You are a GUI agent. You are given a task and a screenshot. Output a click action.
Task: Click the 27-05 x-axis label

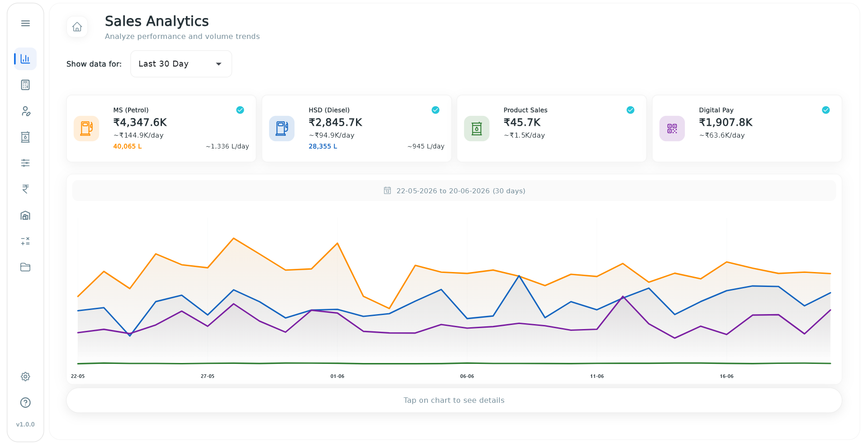(208, 376)
